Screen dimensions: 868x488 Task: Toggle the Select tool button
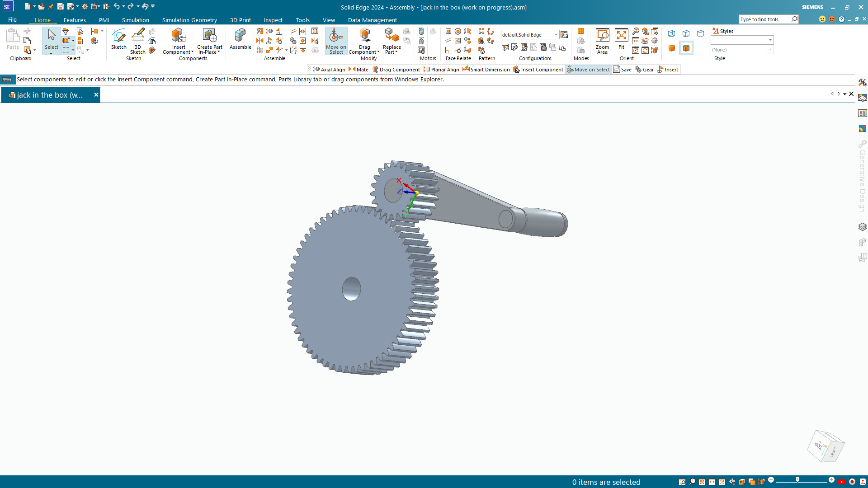pyautogui.click(x=52, y=37)
